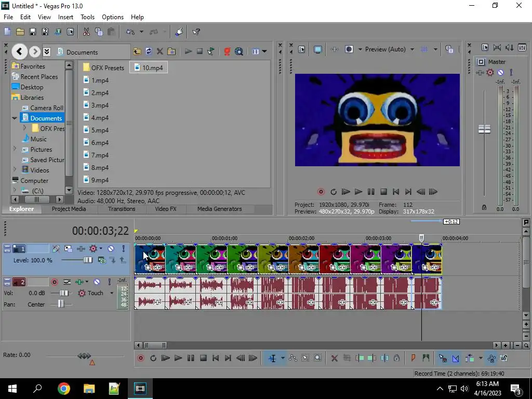The image size is (532, 399).
Task: Send preview to external monitor
Action: tap(318, 49)
